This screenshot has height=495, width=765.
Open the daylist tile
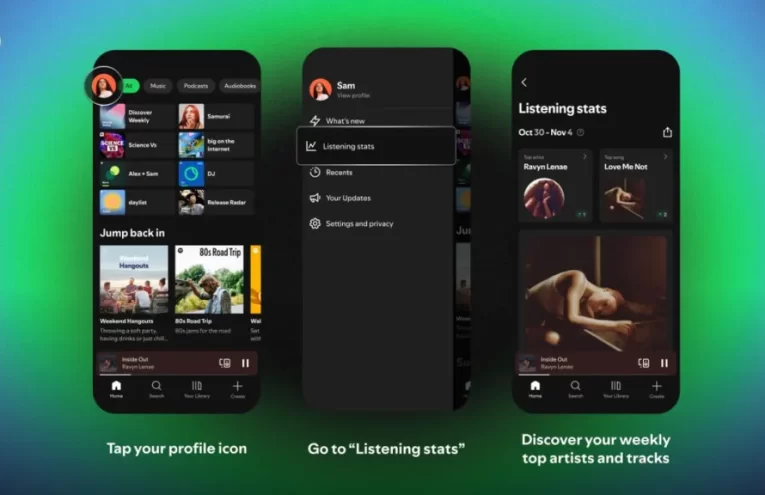click(137, 202)
